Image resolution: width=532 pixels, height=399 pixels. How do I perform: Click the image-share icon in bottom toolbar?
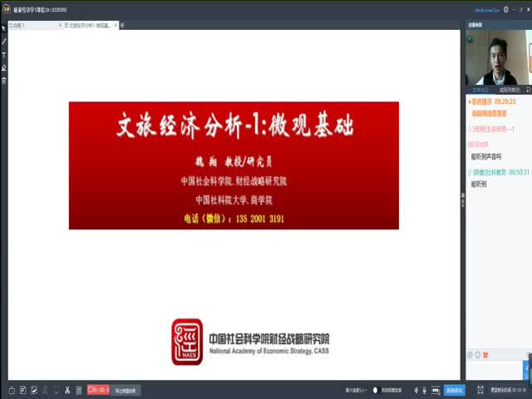point(34,390)
